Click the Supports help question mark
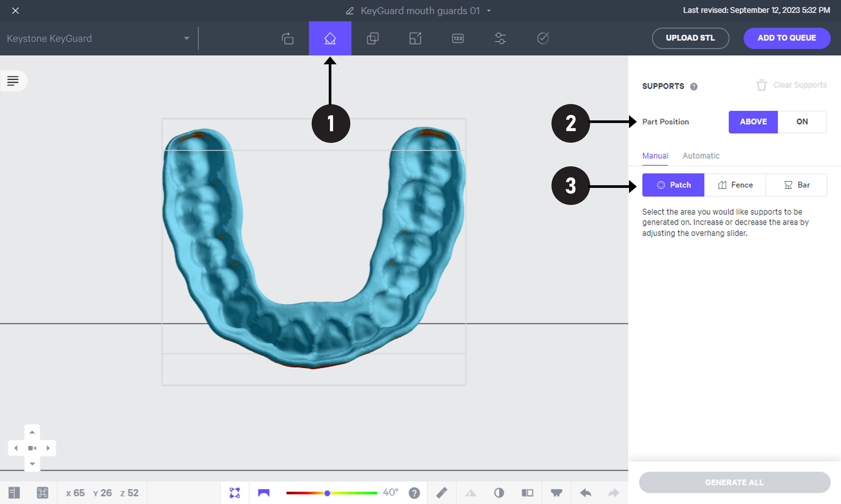Viewport: 841px width, 504px height. tap(694, 87)
